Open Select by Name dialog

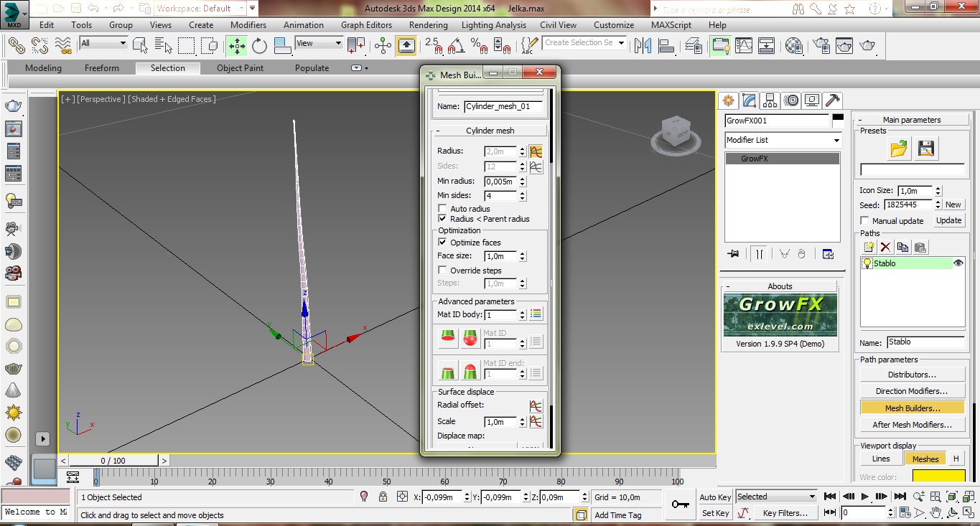click(x=164, y=46)
